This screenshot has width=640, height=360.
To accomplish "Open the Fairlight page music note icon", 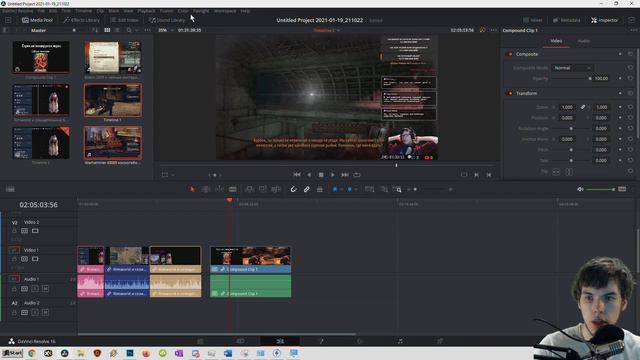I will 400,341.
